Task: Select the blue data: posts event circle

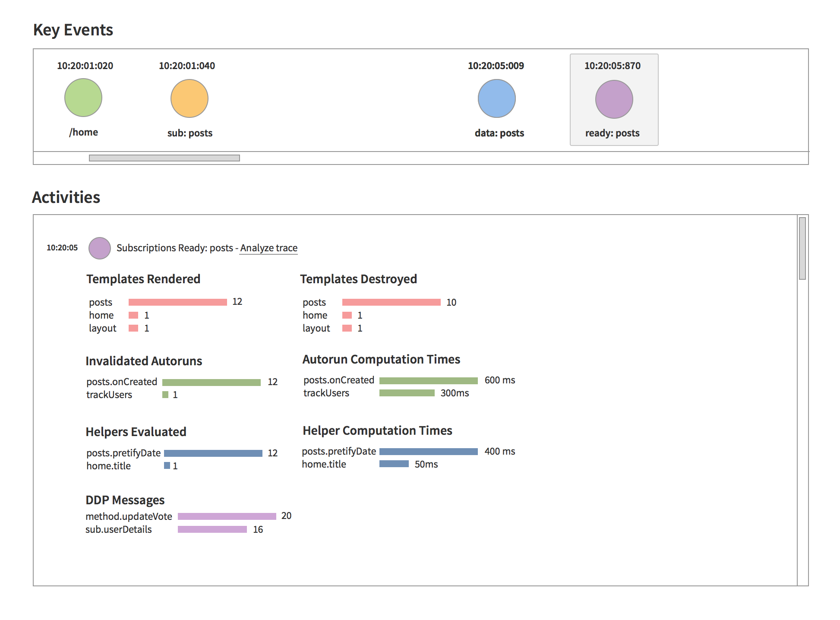Action: click(x=497, y=98)
